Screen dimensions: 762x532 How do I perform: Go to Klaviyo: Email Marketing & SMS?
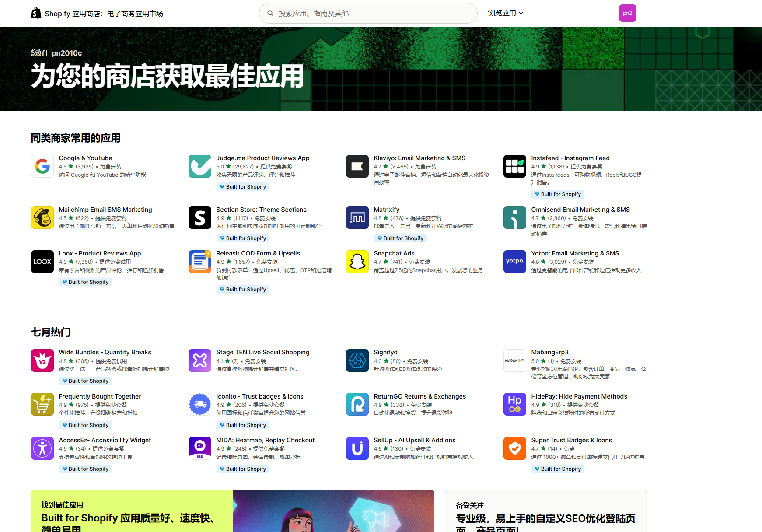click(419, 158)
